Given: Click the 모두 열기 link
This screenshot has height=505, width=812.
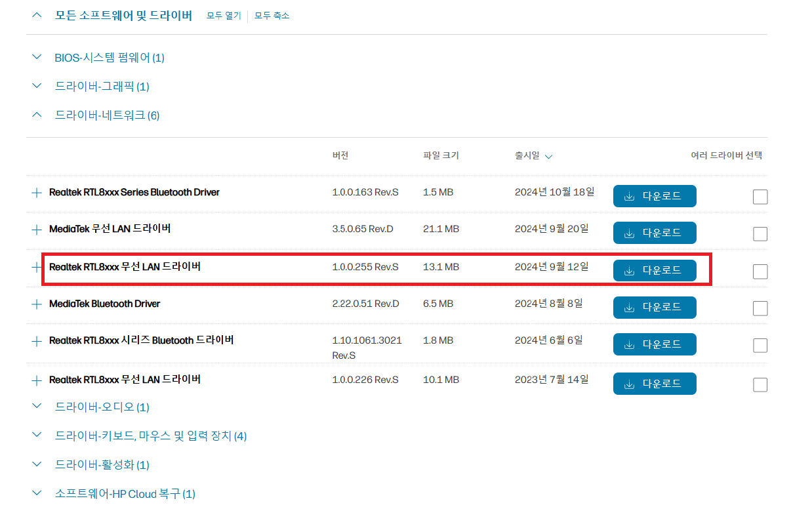Looking at the screenshot, I should 224,15.
